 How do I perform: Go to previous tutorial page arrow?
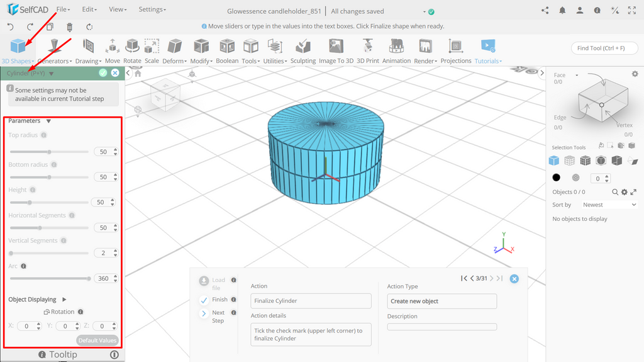click(x=472, y=278)
